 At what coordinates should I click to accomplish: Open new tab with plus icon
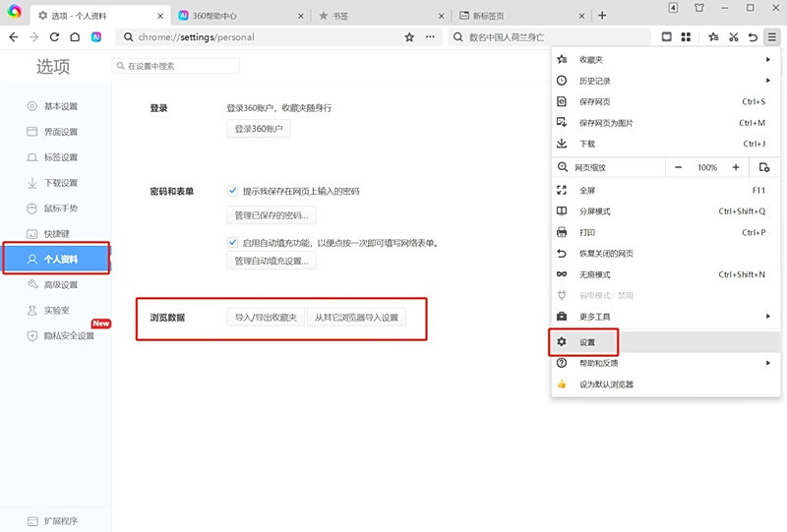(x=602, y=16)
